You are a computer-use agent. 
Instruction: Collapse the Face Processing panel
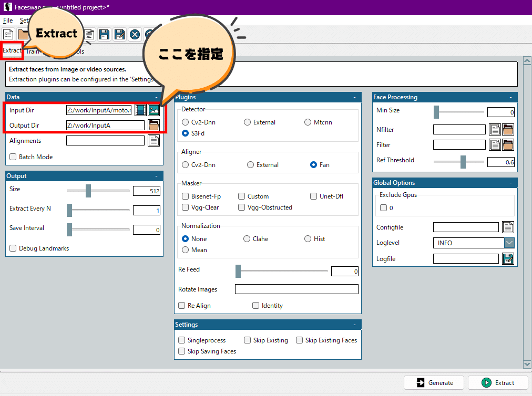[x=510, y=97]
